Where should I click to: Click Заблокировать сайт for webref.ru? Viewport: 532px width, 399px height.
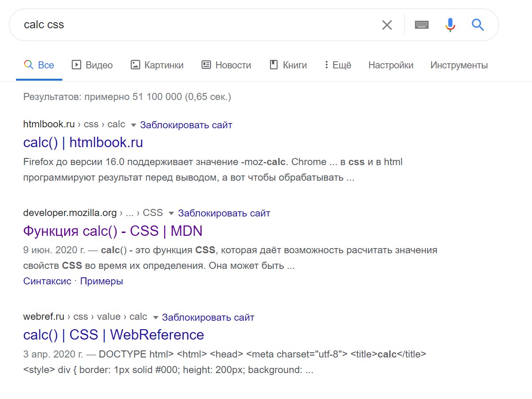(x=208, y=317)
